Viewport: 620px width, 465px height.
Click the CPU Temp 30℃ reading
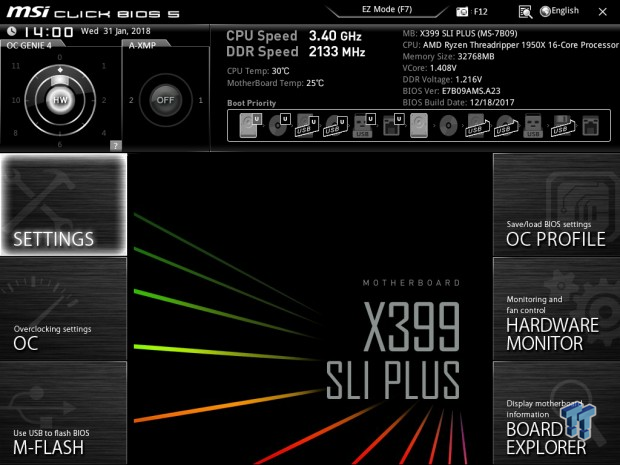coord(258,71)
